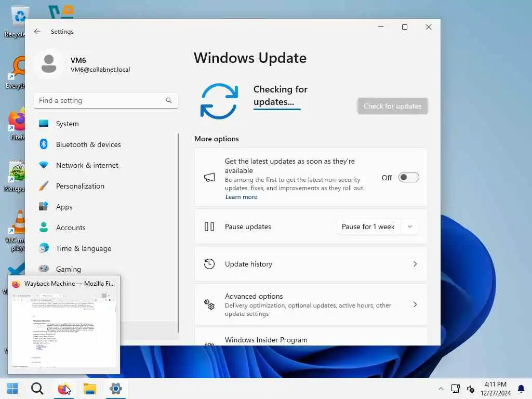Open the Learn more link

tap(241, 197)
